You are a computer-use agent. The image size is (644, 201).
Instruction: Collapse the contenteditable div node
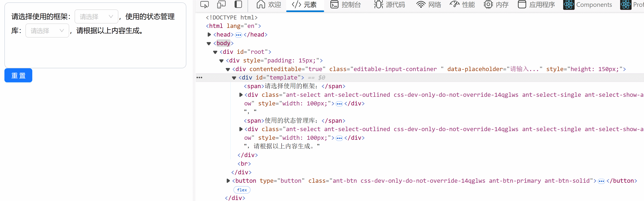tap(228, 69)
